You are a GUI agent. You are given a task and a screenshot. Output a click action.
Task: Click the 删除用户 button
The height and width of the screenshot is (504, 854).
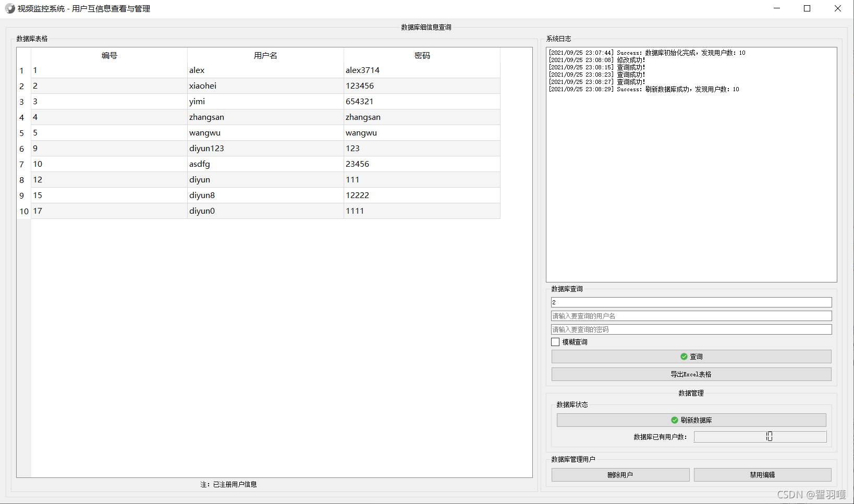620,475
